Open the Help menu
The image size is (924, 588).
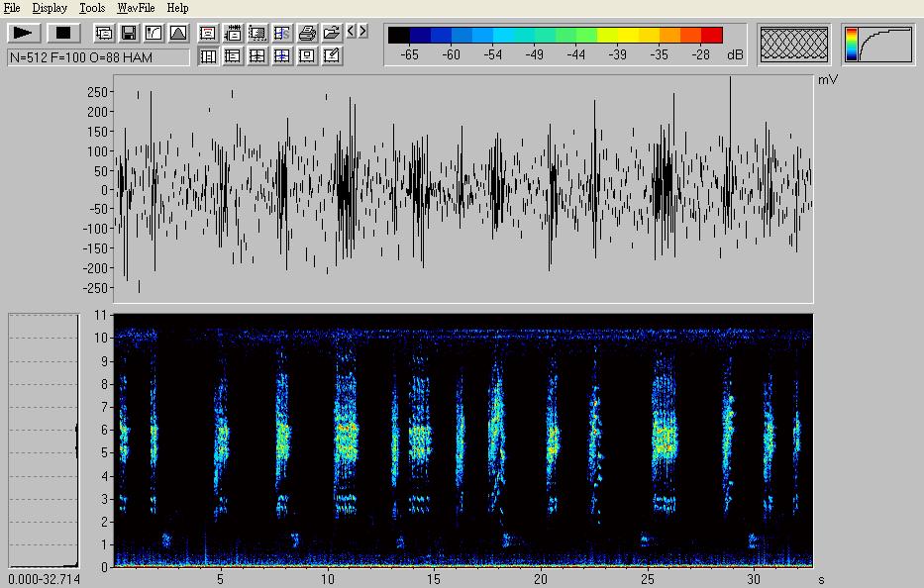point(177,8)
